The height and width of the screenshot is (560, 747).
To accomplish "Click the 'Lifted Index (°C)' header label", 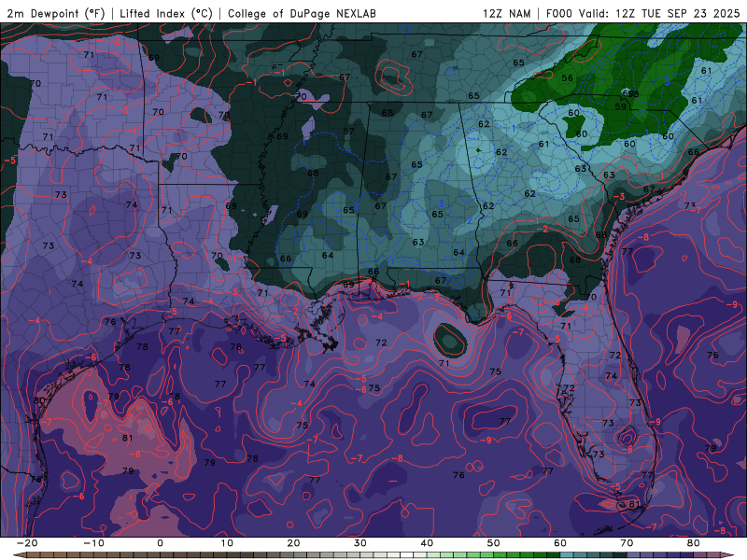I will pos(166,13).
